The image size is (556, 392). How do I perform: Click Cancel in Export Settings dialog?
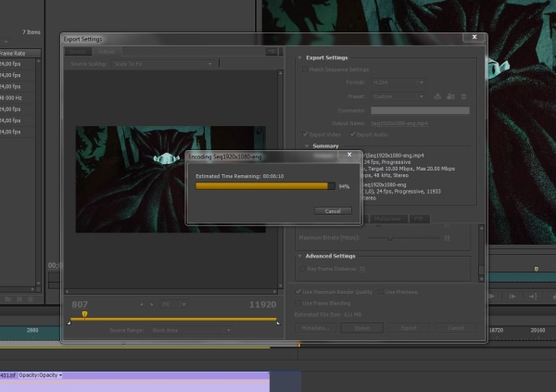click(x=456, y=328)
